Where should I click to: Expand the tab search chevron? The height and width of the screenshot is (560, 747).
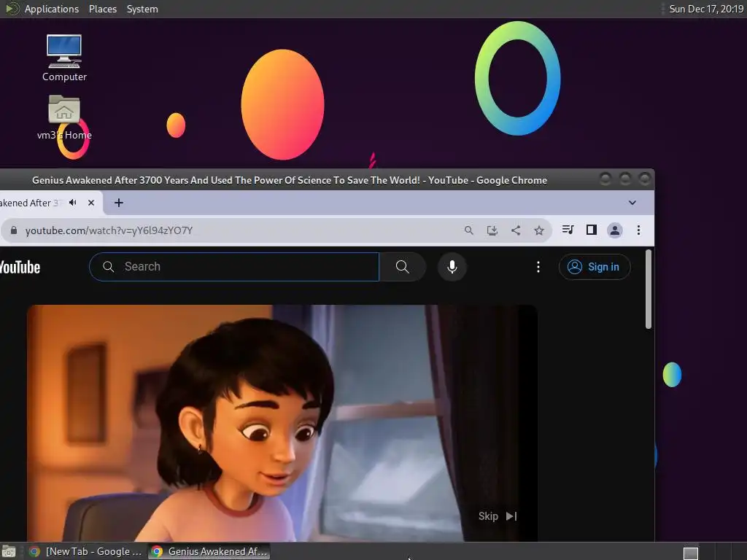[632, 203]
